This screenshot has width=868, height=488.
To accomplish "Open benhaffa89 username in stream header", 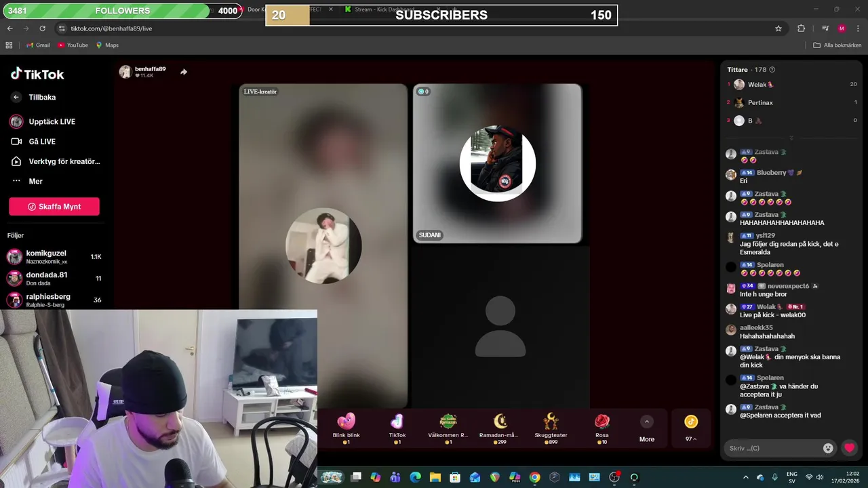I will pyautogui.click(x=150, y=69).
